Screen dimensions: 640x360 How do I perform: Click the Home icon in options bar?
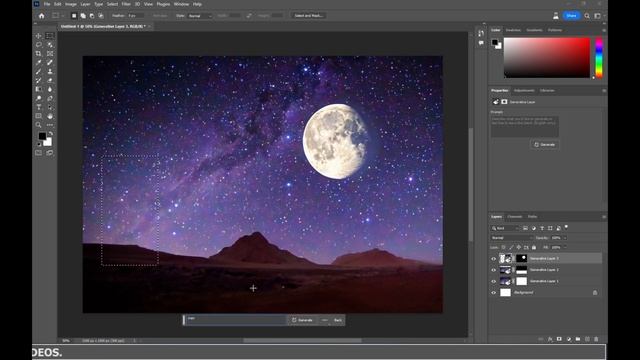[x=41, y=16]
